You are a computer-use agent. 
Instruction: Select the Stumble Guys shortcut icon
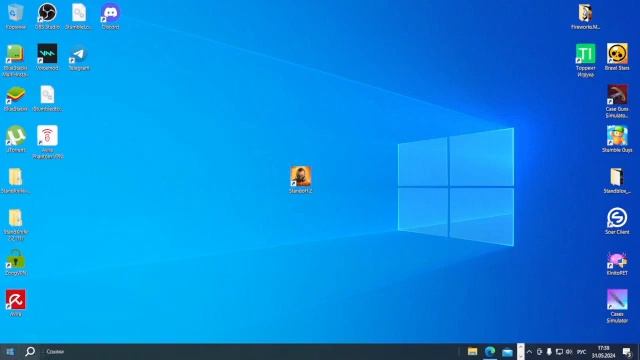[x=617, y=136]
